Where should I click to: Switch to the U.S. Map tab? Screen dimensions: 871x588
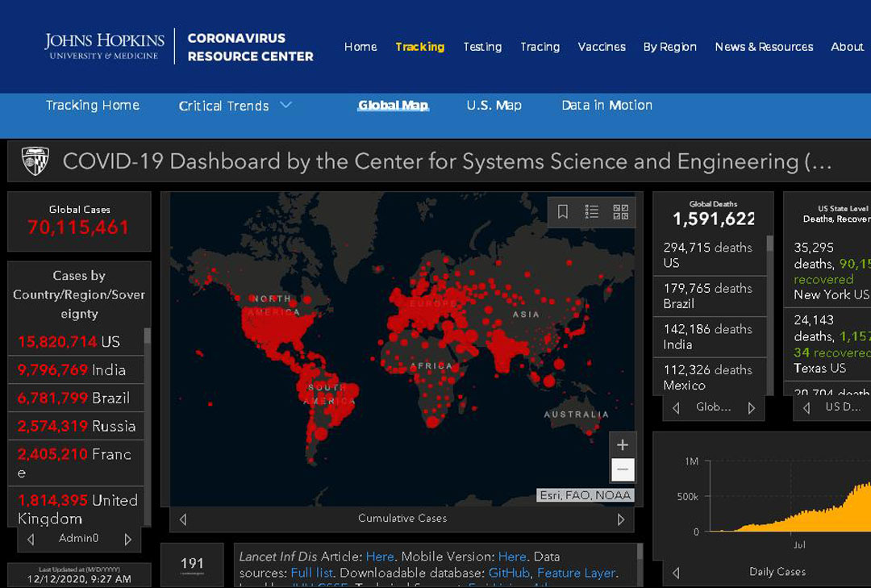click(494, 105)
